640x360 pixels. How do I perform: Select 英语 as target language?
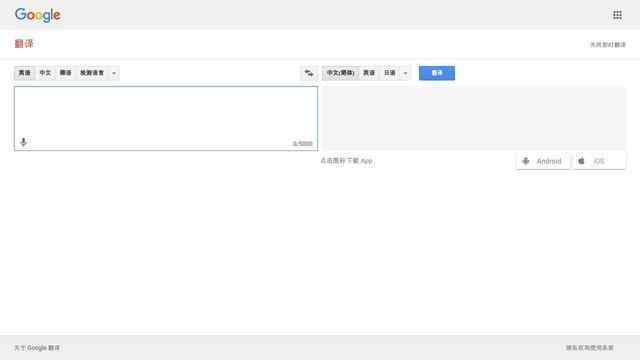369,73
